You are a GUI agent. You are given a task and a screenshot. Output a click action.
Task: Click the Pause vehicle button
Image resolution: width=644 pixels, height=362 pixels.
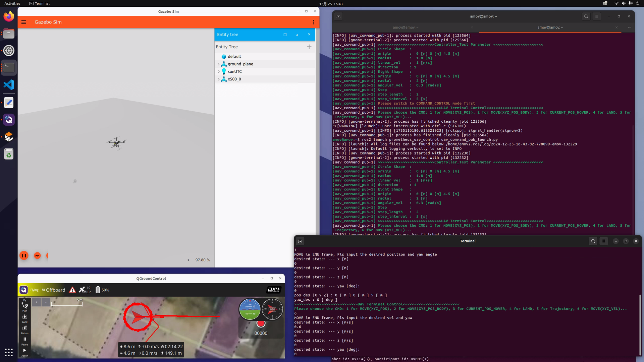(x=24, y=341)
